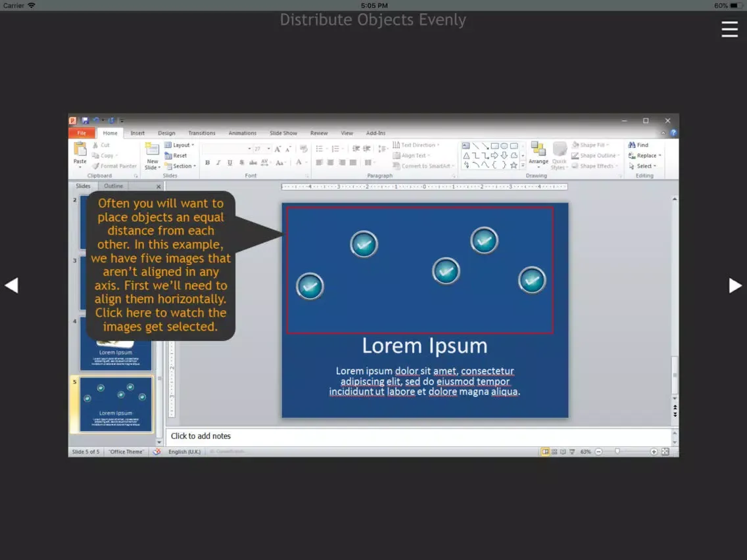The width and height of the screenshot is (747, 560).
Task: Open the Text Direction dropdown
Action: [416, 145]
